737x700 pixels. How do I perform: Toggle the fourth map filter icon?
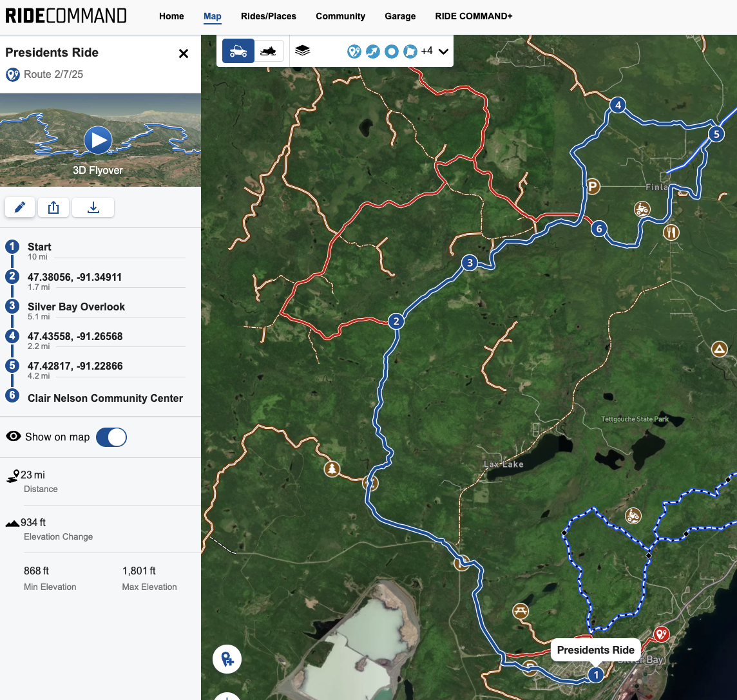tap(410, 52)
